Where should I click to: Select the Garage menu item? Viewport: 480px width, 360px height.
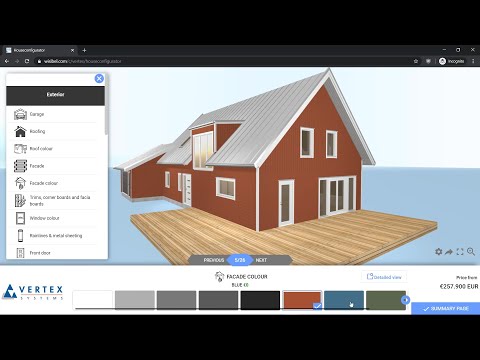coord(52,114)
